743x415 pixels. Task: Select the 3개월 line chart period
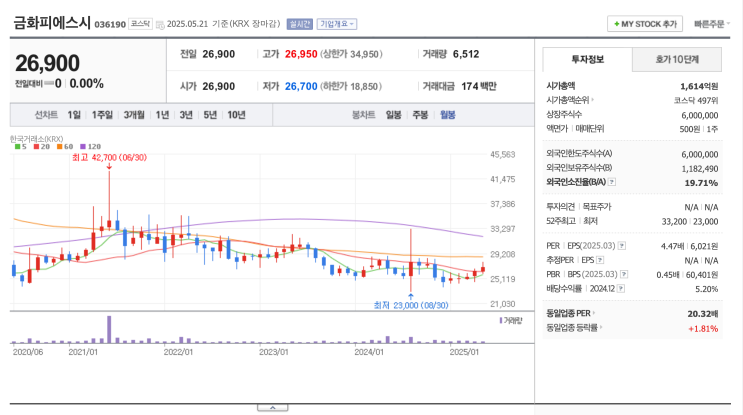[134, 115]
